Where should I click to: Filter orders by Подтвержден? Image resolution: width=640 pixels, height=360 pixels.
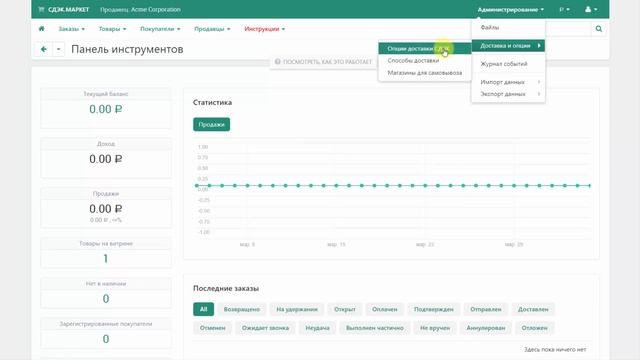(x=433, y=309)
